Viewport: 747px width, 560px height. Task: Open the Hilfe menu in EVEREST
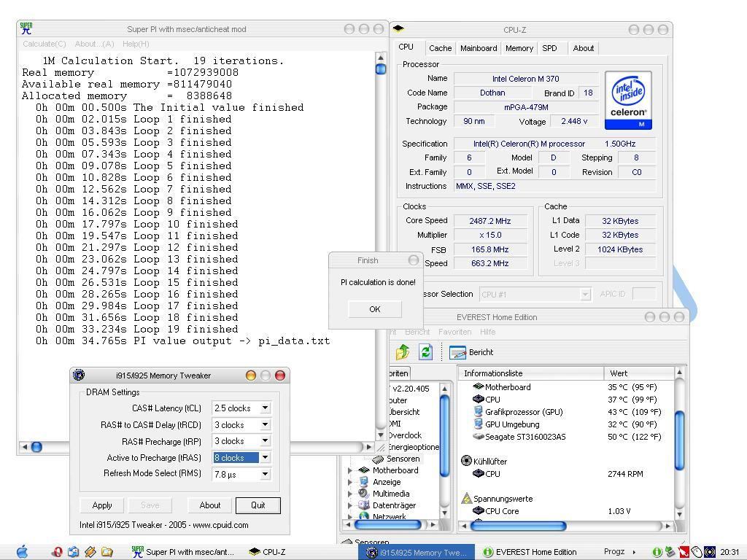487,332
